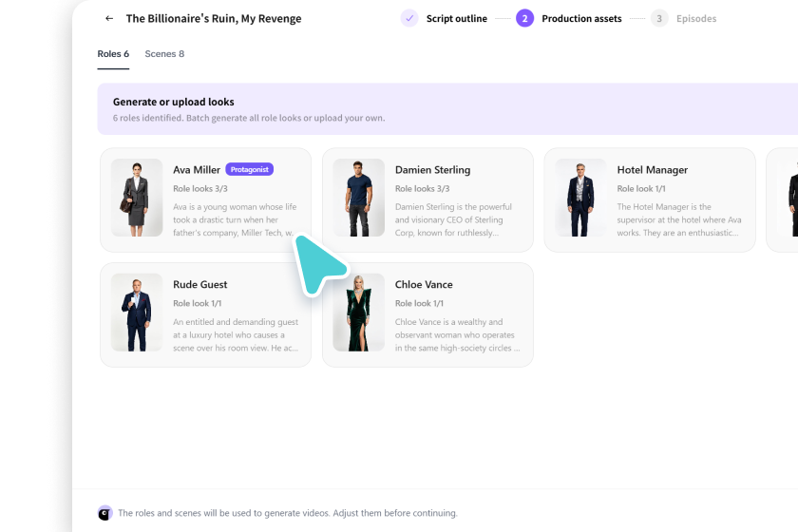Select the Chloe Vance role name

[x=424, y=285]
